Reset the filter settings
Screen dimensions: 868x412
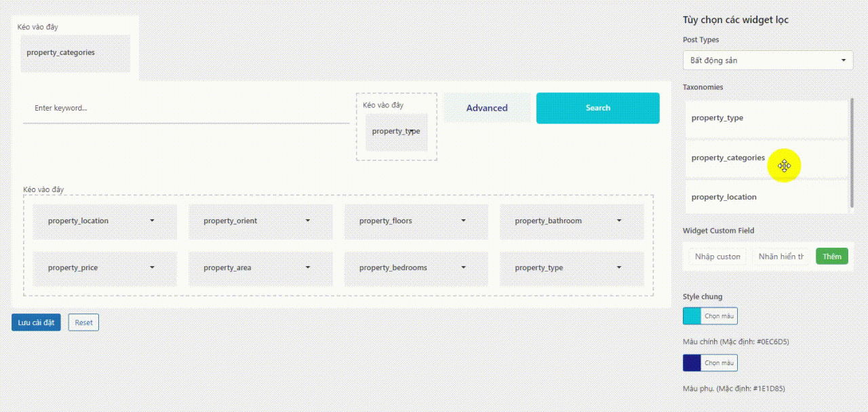click(x=83, y=322)
